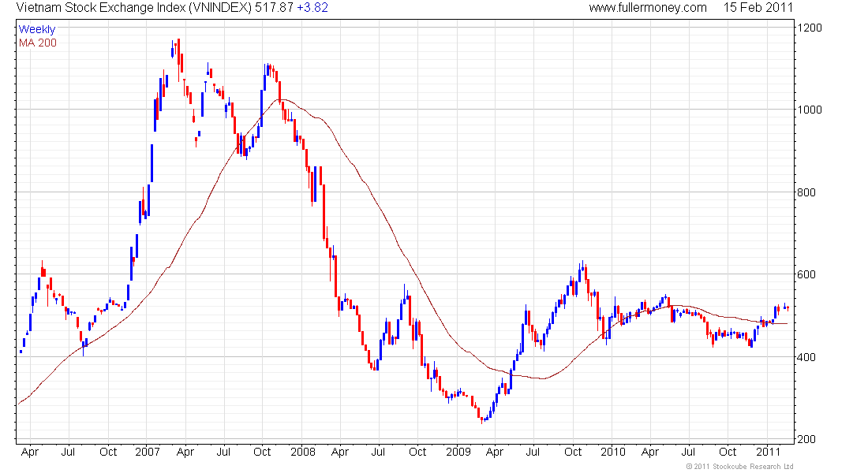
Task: Click the 800 price axis label
Action: click(x=806, y=192)
